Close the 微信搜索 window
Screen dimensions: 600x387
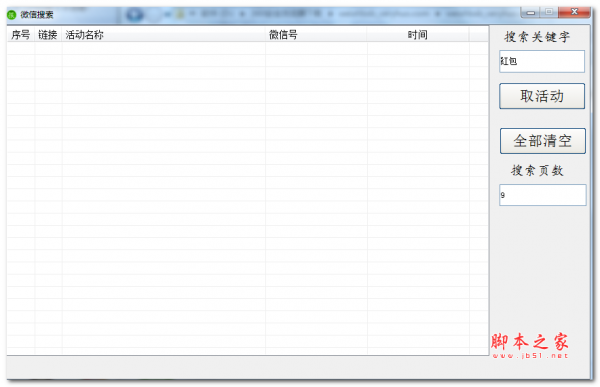pos(574,12)
